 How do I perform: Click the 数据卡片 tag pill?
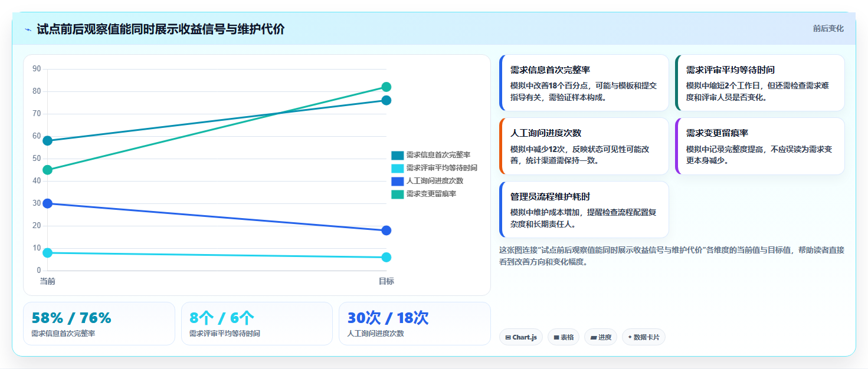coord(644,337)
